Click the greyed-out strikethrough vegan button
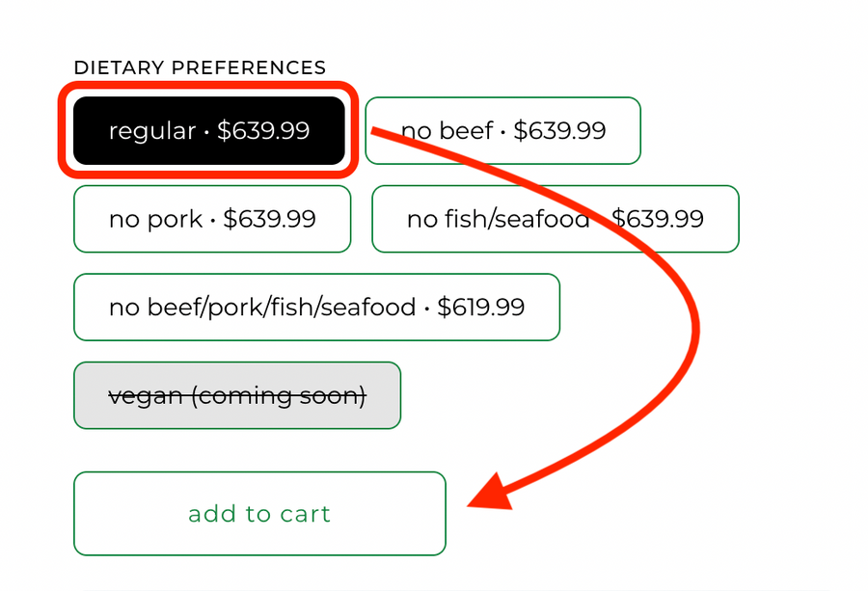This screenshot has height=591, width=868. click(236, 395)
